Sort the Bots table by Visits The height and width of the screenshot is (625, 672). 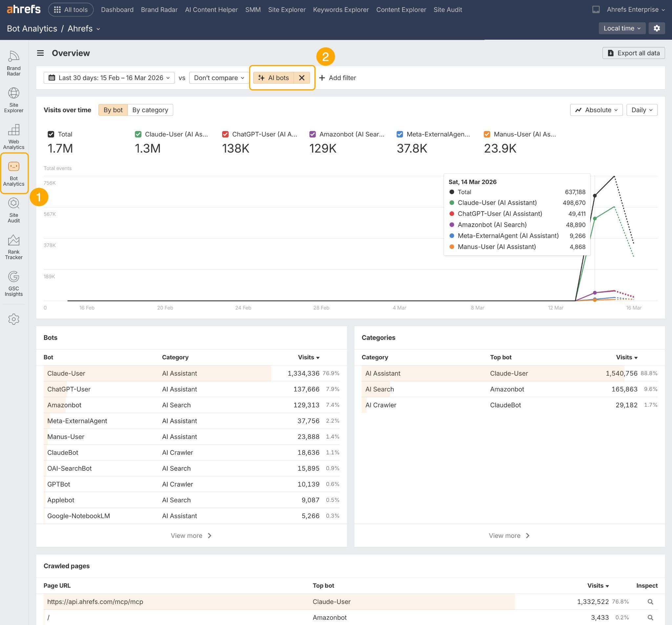tap(308, 357)
